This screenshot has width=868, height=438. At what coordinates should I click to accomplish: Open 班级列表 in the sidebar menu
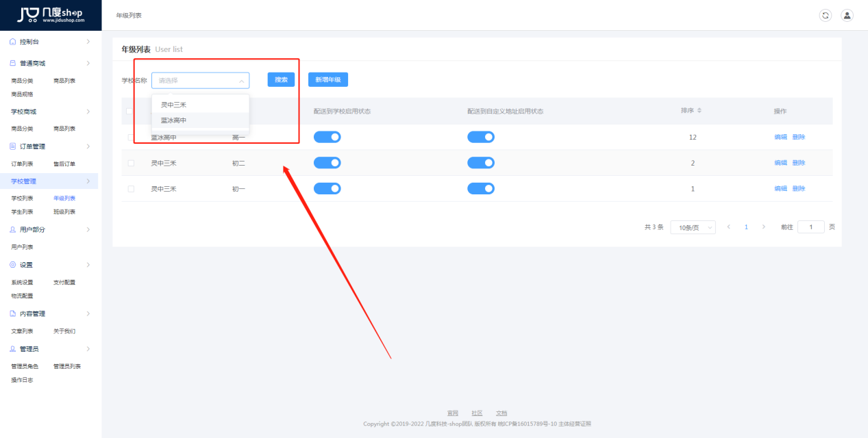point(64,211)
